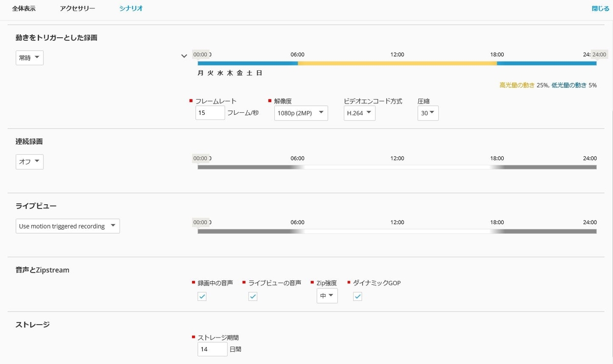Open the 解像度 dropdown showing 1080p (2MP)
This screenshot has width=613, height=364.
click(x=300, y=113)
